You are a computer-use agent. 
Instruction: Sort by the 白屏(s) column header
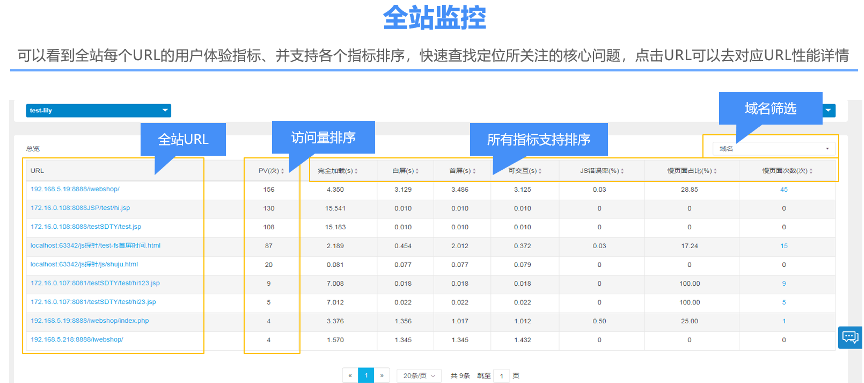pos(406,171)
